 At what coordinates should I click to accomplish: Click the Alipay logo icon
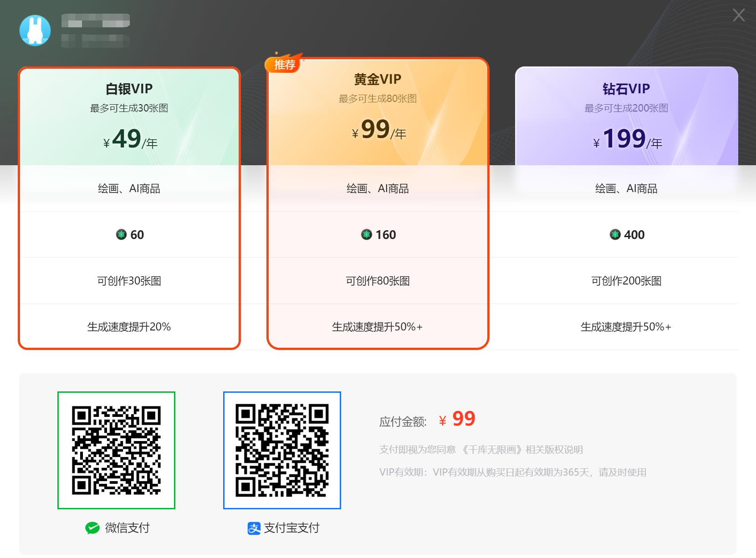click(x=254, y=528)
